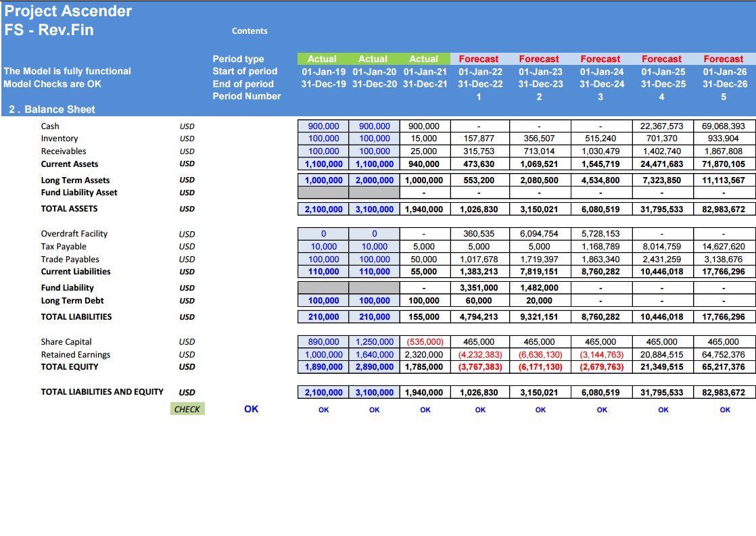Click the Tax Payable 10,000 cell for 2019
Viewport: 756px width, 536px height.
coord(323,247)
